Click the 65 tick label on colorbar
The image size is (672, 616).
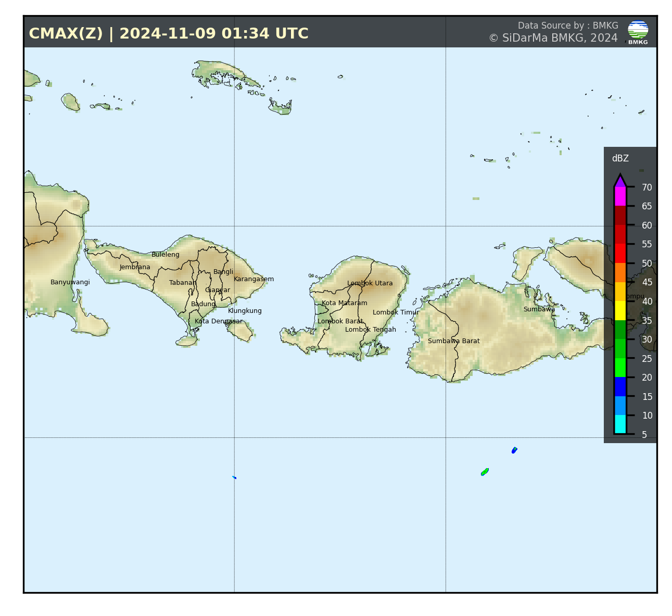coord(646,206)
